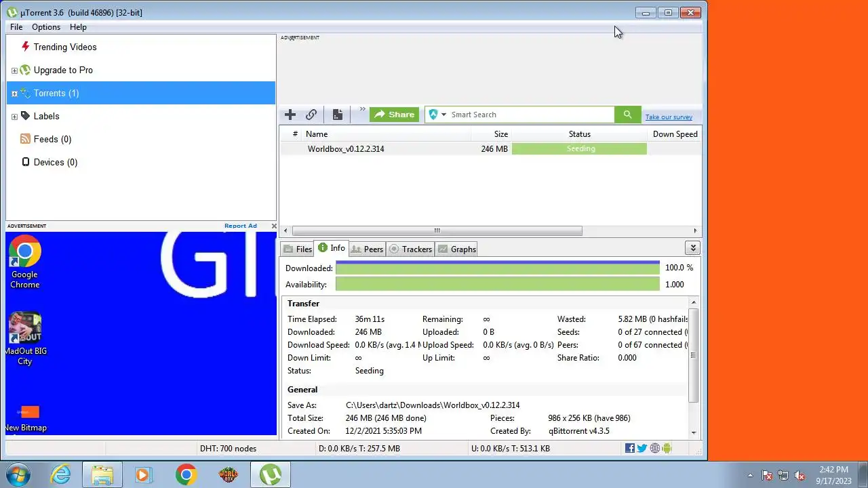
Task: Click the Windows Start button
Action: (17, 474)
